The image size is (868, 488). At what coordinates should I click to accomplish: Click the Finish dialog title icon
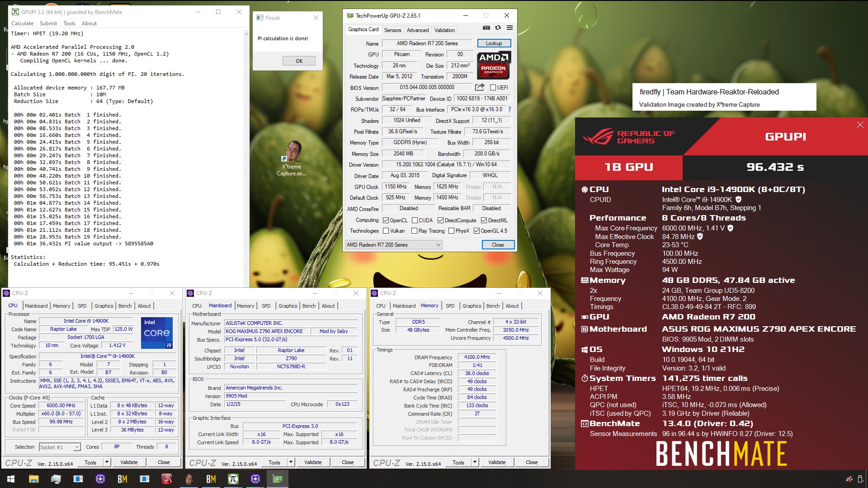[x=260, y=18]
